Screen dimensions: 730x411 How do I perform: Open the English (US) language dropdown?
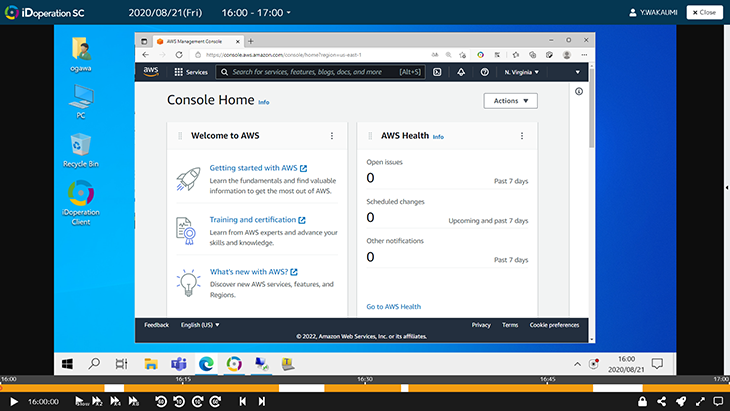coord(200,325)
